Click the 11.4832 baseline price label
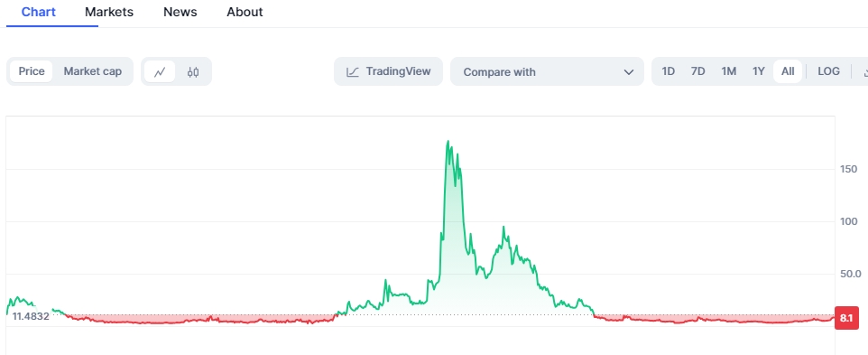 click(x=31, y=317)
